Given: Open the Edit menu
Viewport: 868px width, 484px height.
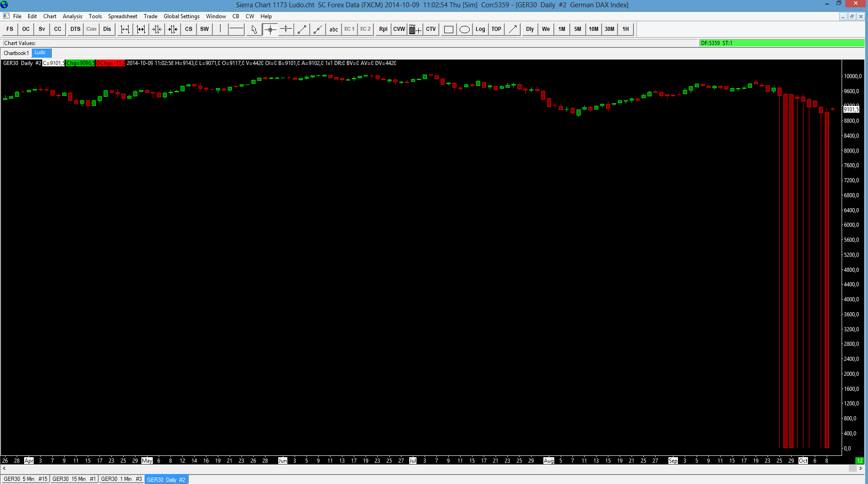Looking at the screenshot, I should coord(32,16).
